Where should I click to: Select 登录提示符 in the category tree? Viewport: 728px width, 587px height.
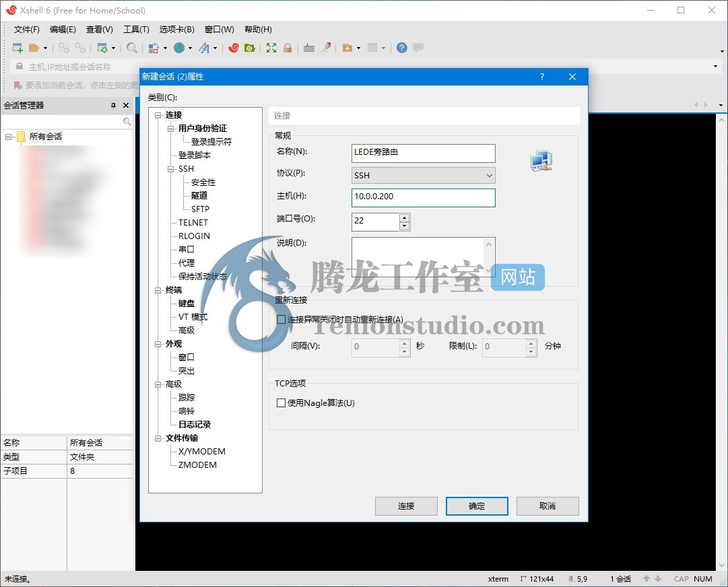[211, 142]
